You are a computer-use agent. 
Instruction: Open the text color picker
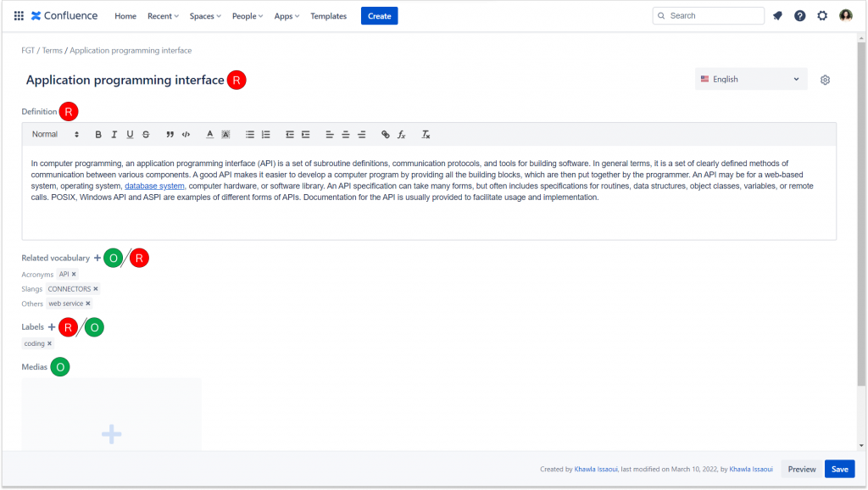click(209, 134)
